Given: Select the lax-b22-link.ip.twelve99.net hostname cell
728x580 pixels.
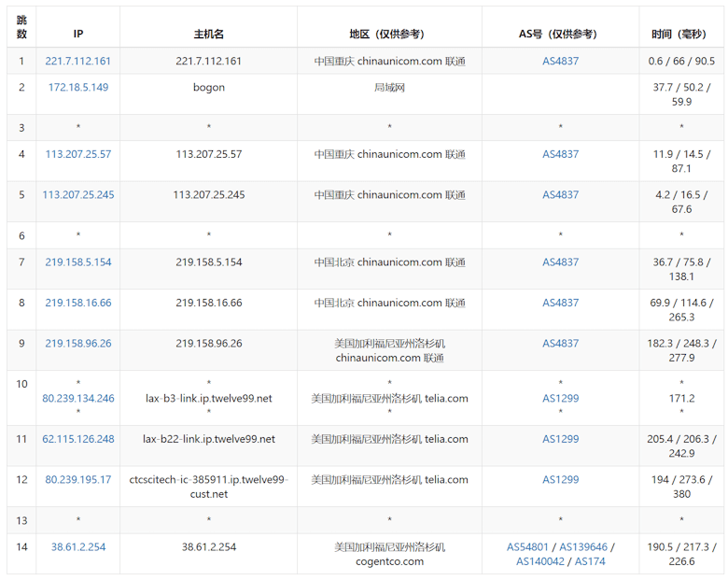Looking at the screenshot, I should click(x=209, y=439).
